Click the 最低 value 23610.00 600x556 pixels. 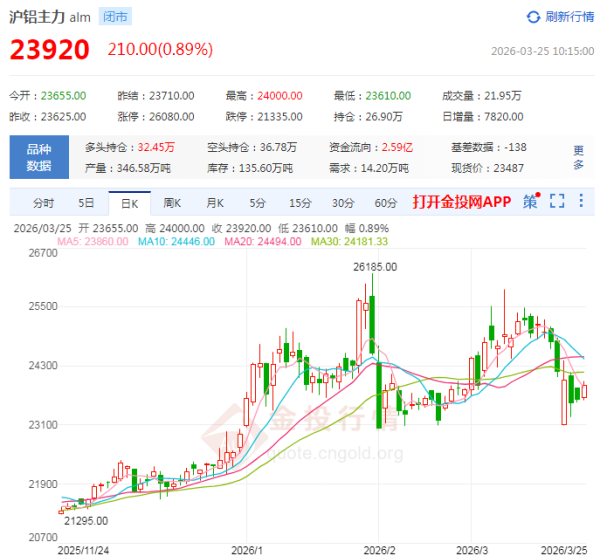(x=388, y=96)
